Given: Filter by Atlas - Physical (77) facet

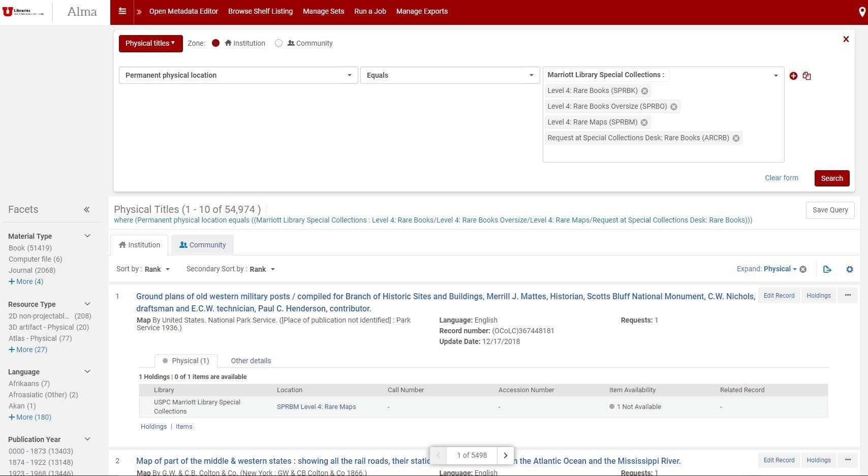Looking at the screenshot, I should pos(40,338).
